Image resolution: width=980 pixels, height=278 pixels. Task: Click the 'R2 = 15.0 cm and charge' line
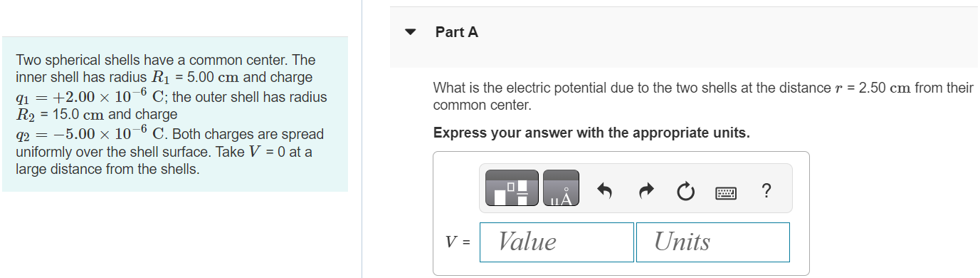97,114
